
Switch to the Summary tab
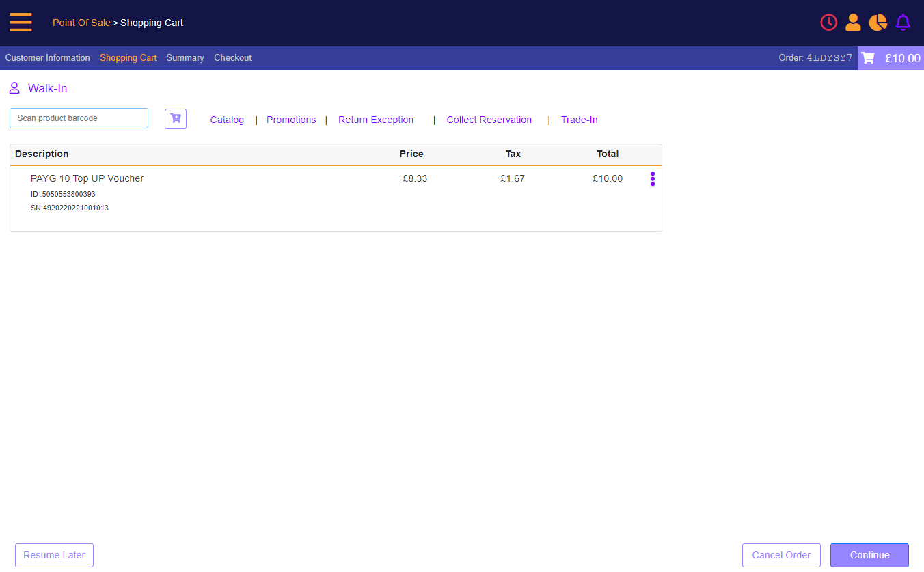click(185, 58)
